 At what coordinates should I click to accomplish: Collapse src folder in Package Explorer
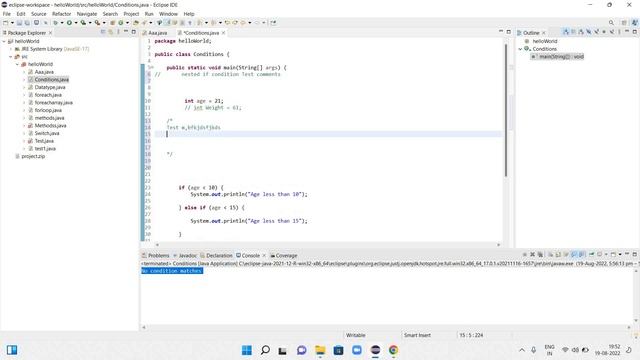pos(11,57)
